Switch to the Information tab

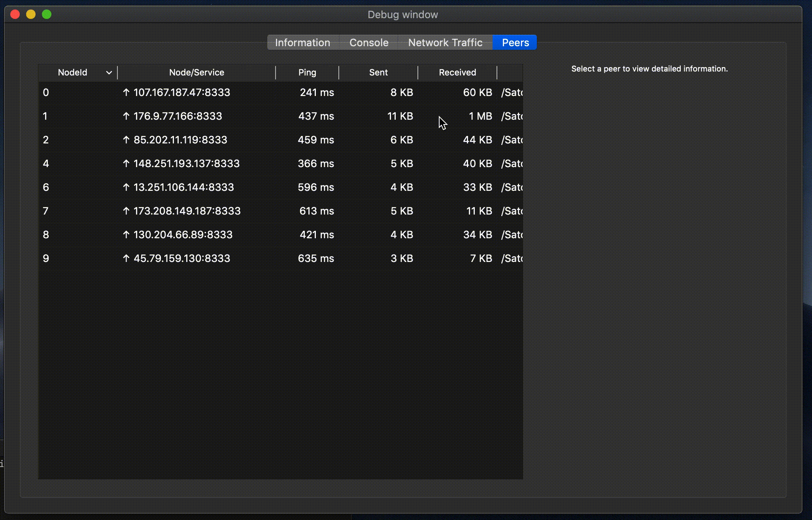(302, 43)
